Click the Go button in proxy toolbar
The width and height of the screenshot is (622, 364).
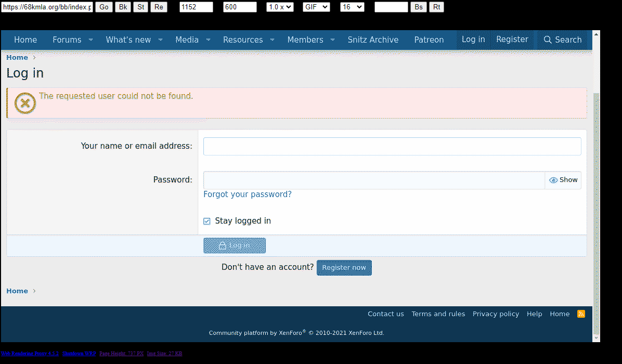tap(104, 7)
